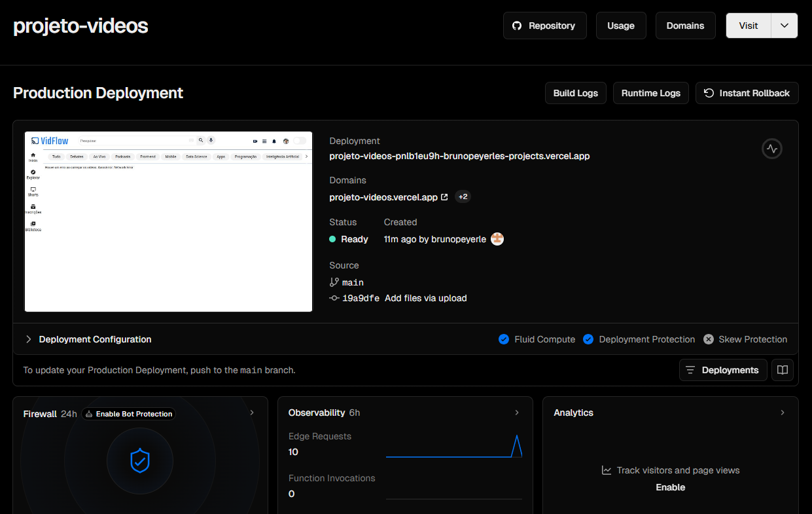This screenshot has width=812, height=514.
Task: View the Build Logs
Action: coord(576,93)
